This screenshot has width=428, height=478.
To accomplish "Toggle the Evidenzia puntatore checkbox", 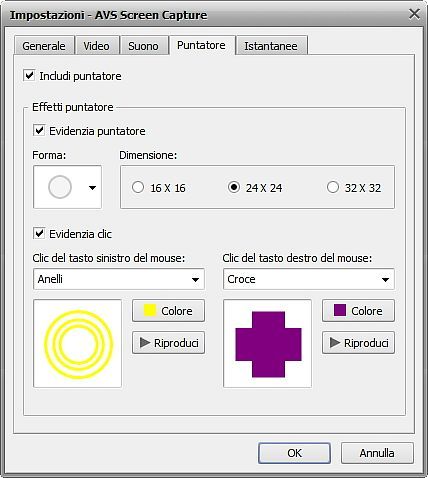I will 39,131.
